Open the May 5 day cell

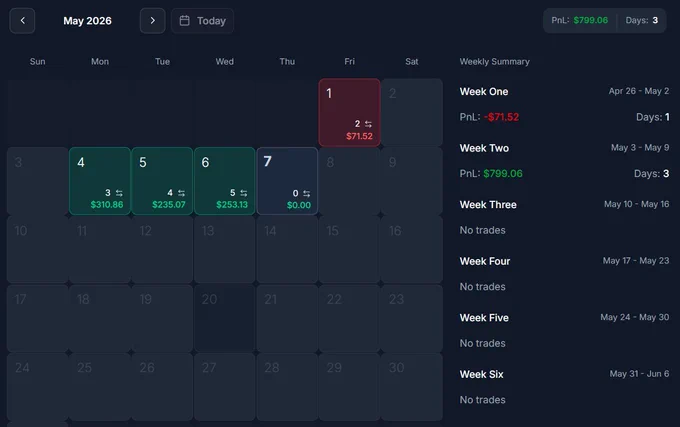[162, 181]
